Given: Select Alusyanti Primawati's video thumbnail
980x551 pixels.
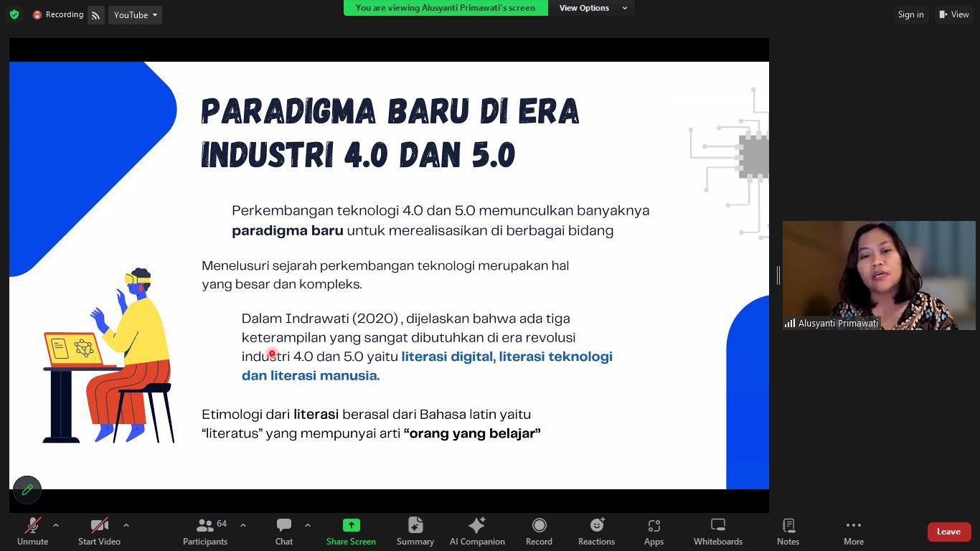Looking at the screenshot, I should [879, 275].
